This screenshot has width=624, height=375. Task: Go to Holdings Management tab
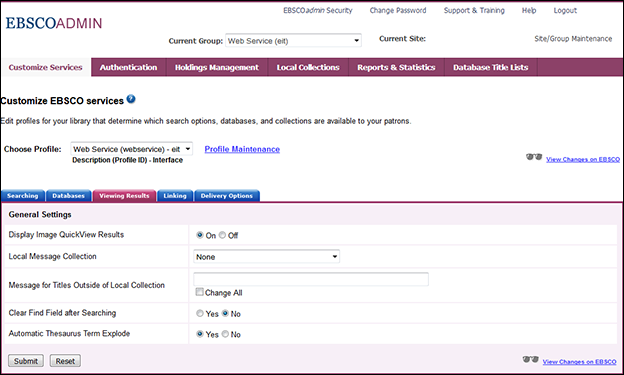pos(217,67)
